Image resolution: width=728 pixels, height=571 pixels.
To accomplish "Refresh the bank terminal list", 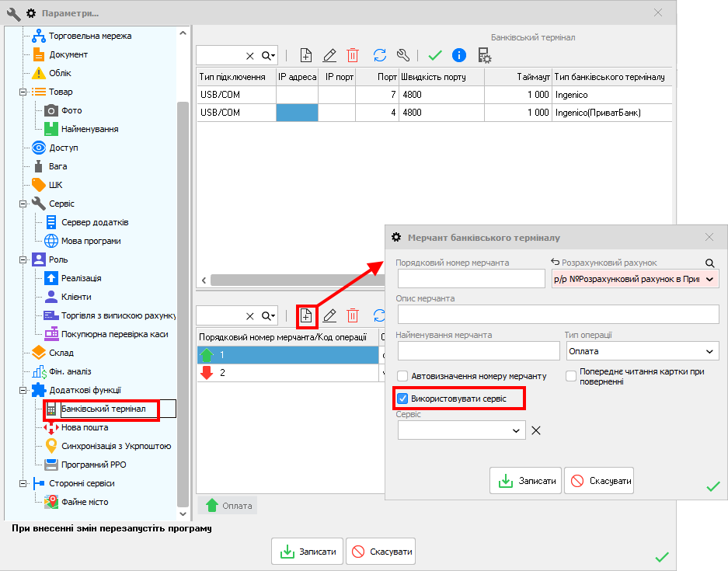I will [x=380, y=55].
